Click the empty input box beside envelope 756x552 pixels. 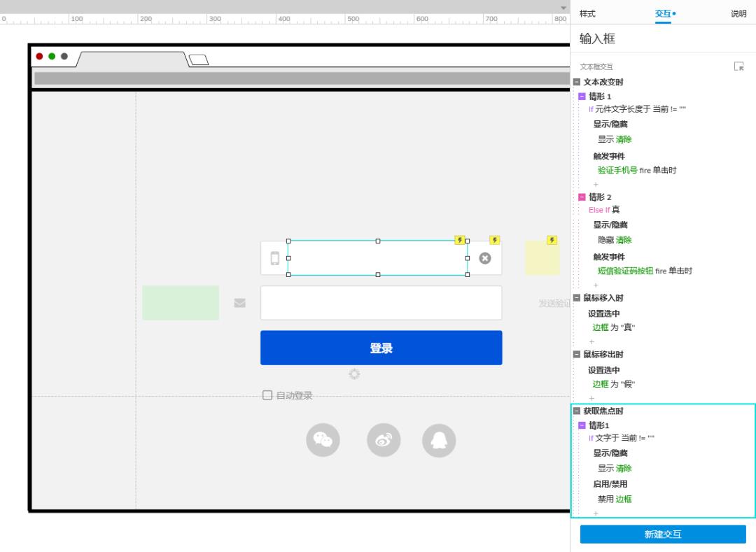coord(381,303)
